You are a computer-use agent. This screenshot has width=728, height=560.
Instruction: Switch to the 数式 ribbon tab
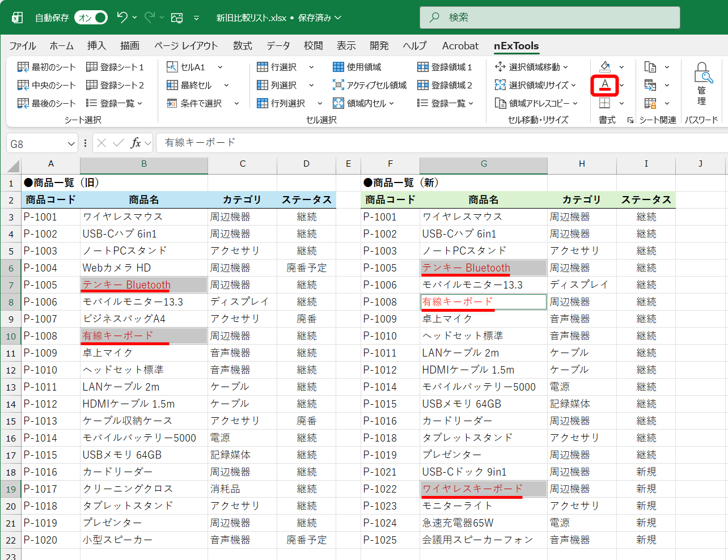click(243, 46)
